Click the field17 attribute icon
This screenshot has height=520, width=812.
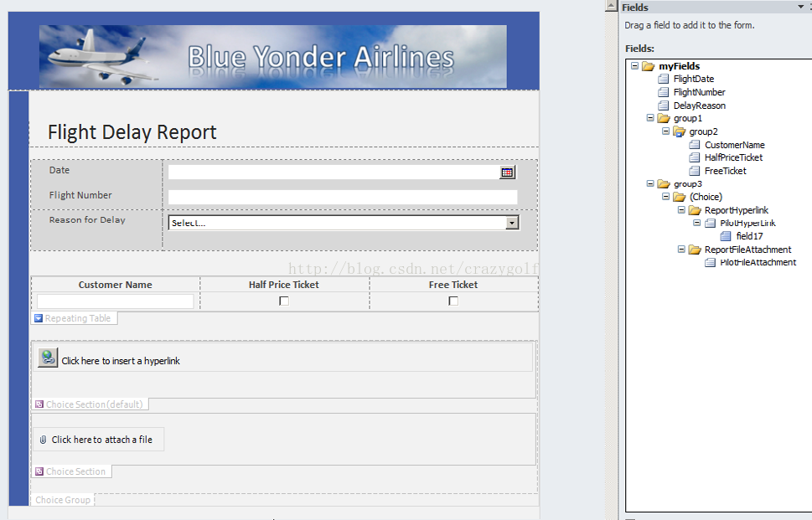pos(726,236)
